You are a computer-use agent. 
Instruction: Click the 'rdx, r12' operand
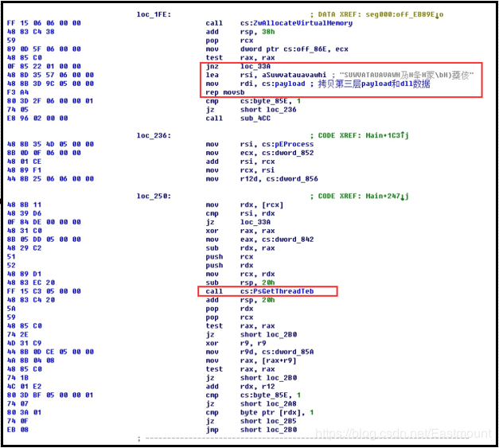pyautogui.click(x=257, y=386)
